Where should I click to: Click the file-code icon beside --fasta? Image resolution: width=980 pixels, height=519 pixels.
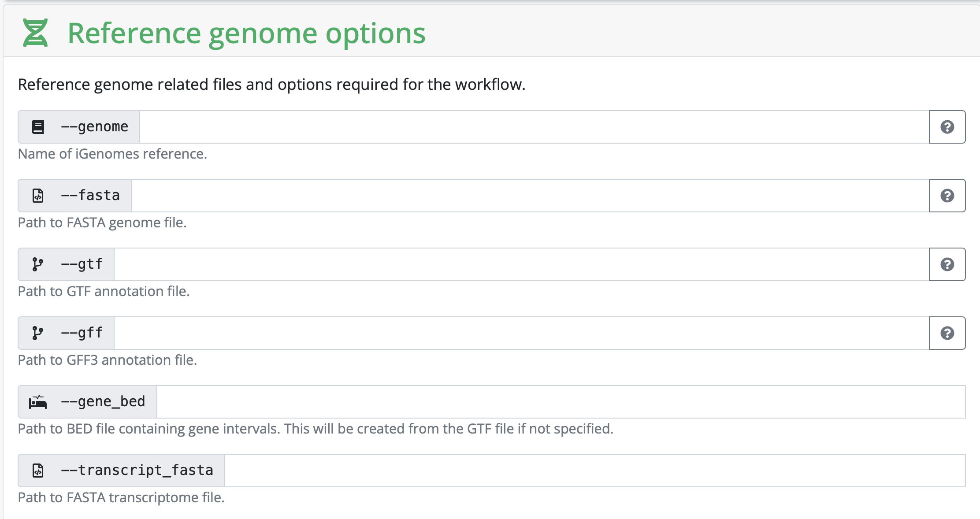(38, 196)
